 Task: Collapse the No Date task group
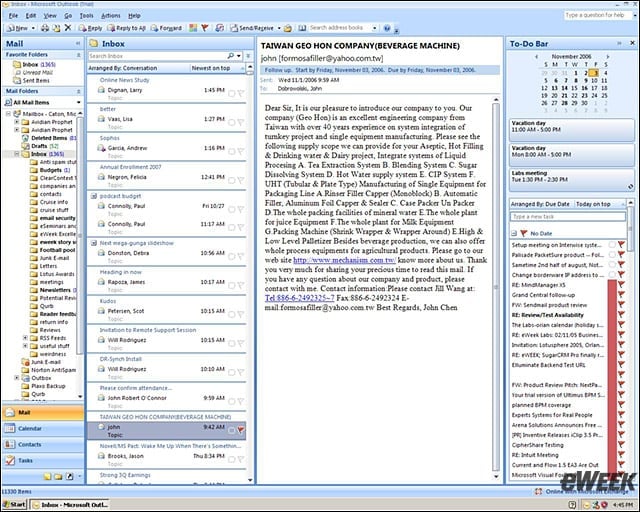[514, 234]
